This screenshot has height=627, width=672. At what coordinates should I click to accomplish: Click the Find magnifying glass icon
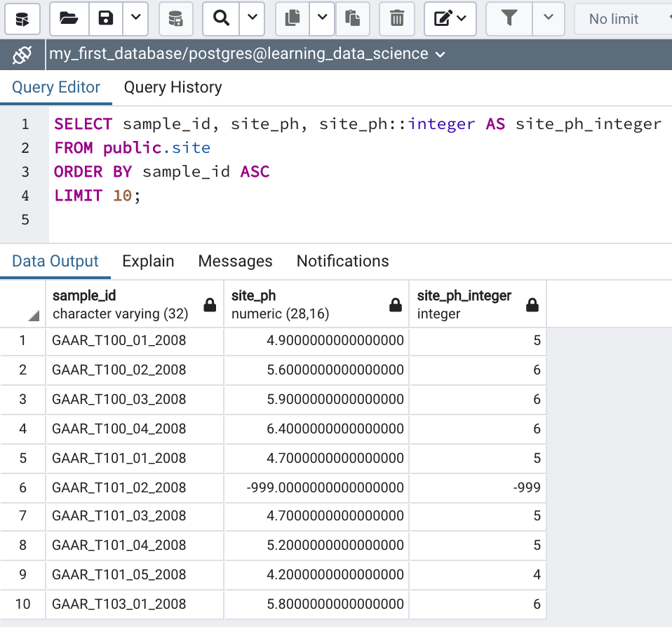tap(221, 19)
